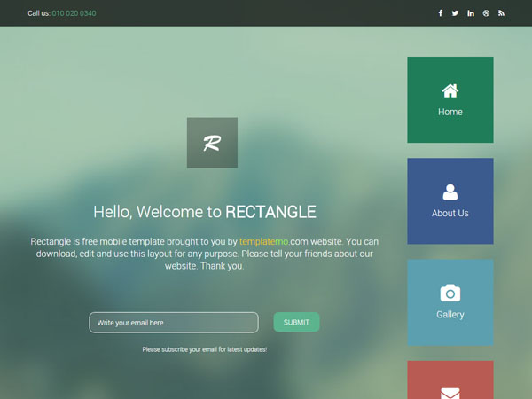Viewport: 532px width, 399px height.
Task: Click the subscribe for latest updates note
Action: click(205, 349)
